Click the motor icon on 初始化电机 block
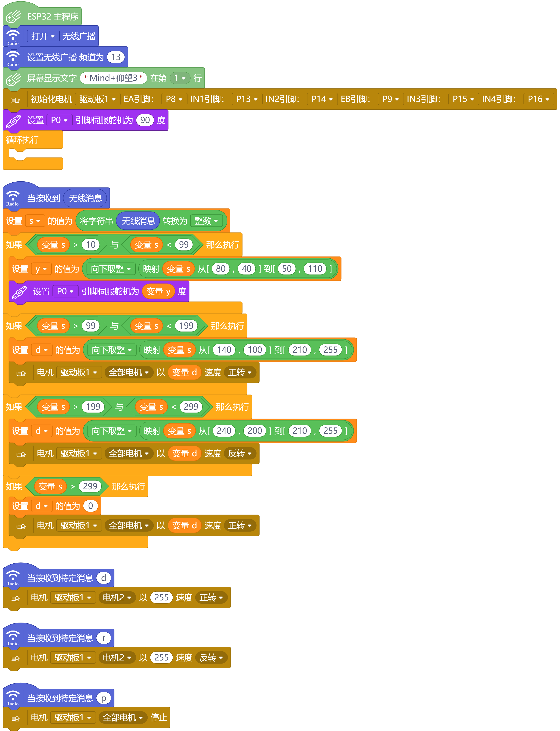Viewport: 560px width, 731px height. [x=15, y=100]
